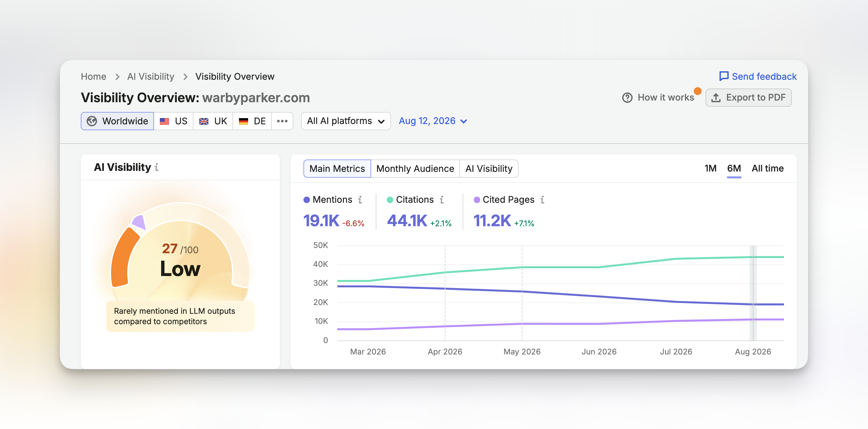Image resolution: width=868 pixels, height=429 pixels.
Task: Select the 6M time range
Action: (x=734, y=168)
